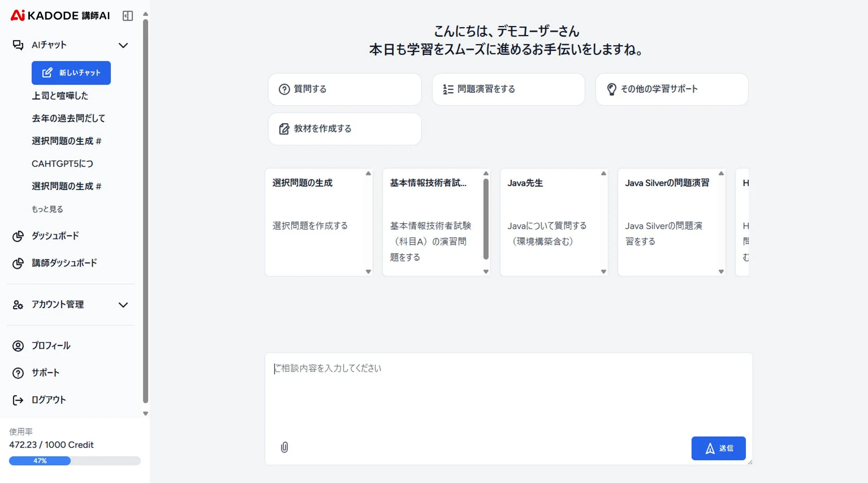Image resolution: width=868 pixels, height=484 pixels.
Task: Click もっと見る to show more chats
Action: coord(47,208)
